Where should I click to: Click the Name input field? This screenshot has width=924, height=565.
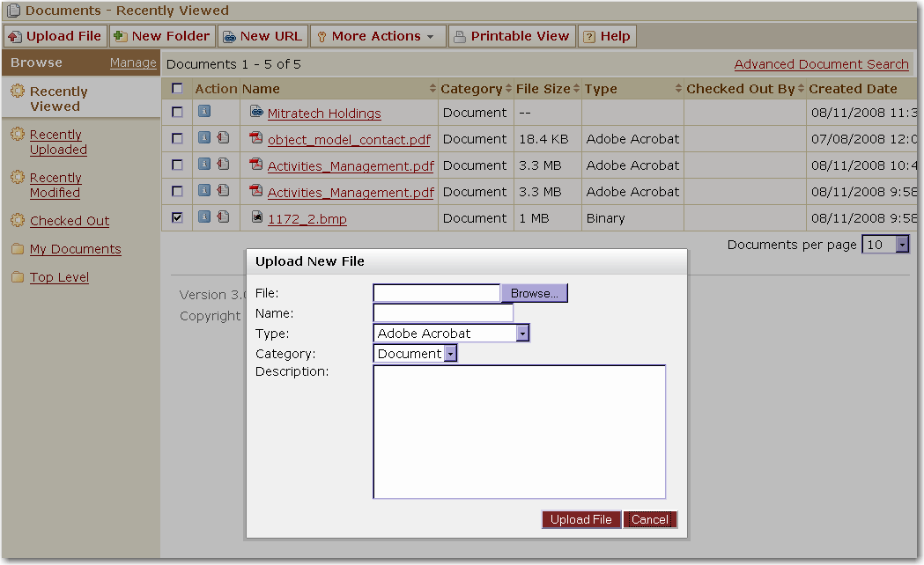[x=443, y=313]
